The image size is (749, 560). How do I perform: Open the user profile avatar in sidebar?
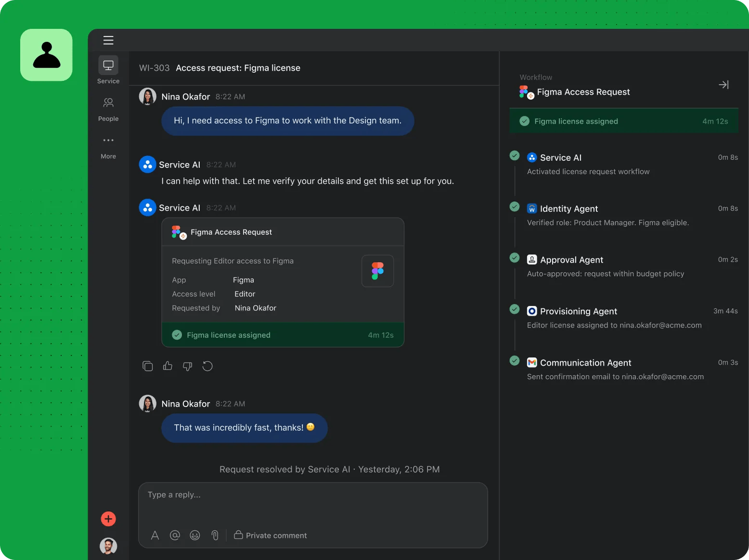click(108, 546)
